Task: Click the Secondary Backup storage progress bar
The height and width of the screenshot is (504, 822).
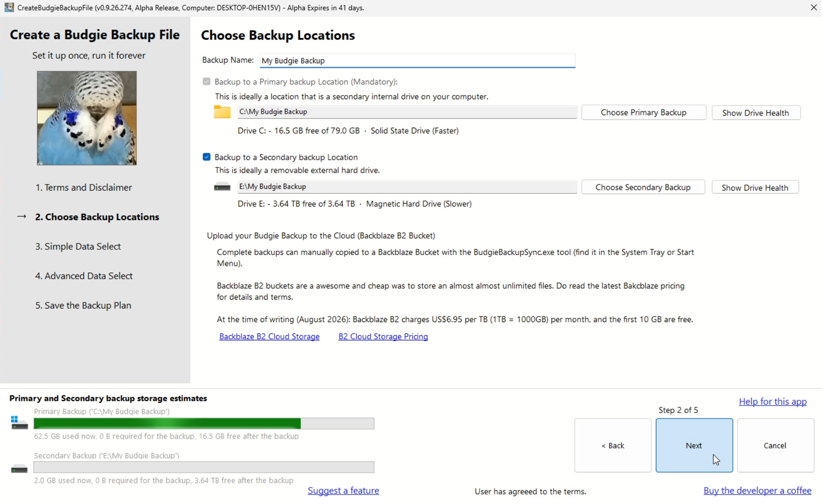Action: [x=204, y=467]
